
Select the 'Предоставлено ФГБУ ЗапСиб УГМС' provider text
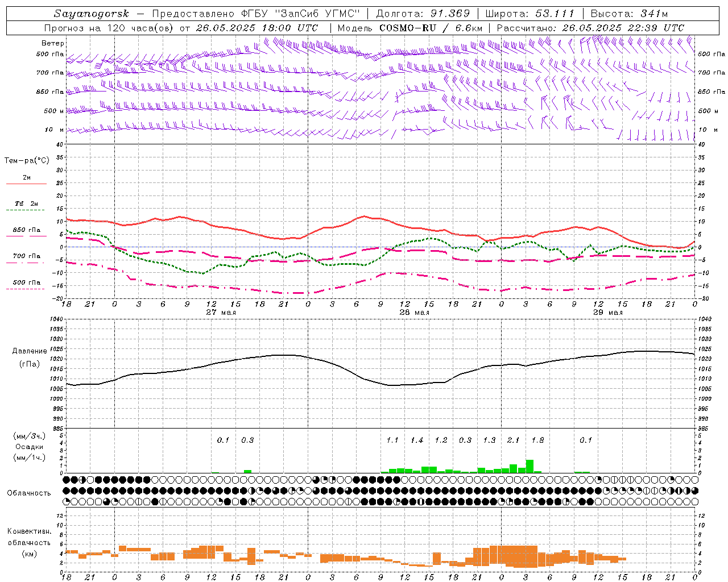tap(257, 14)
